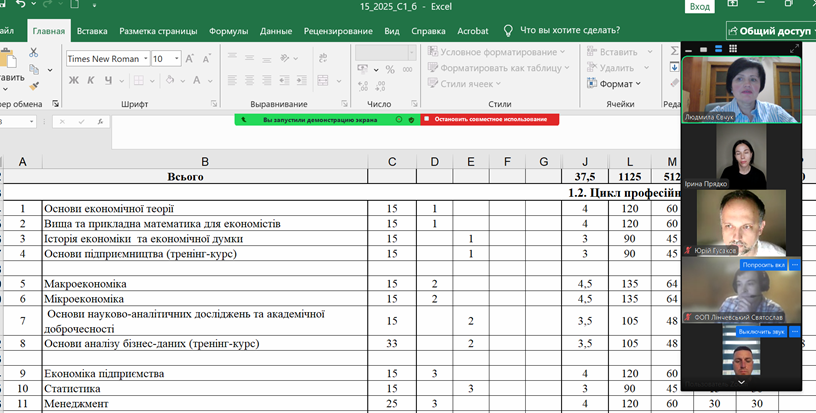Click the Вход sign-in button
Screen dimensions: 816x413
click(699, 6)
